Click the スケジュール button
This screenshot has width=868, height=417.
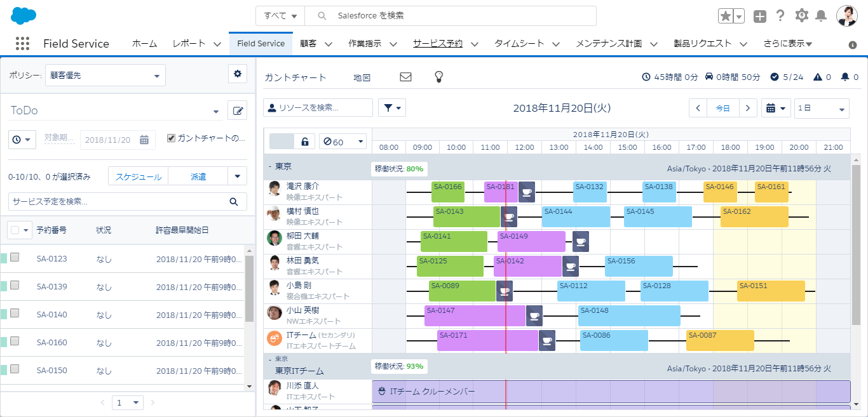(x=139, y=176)
